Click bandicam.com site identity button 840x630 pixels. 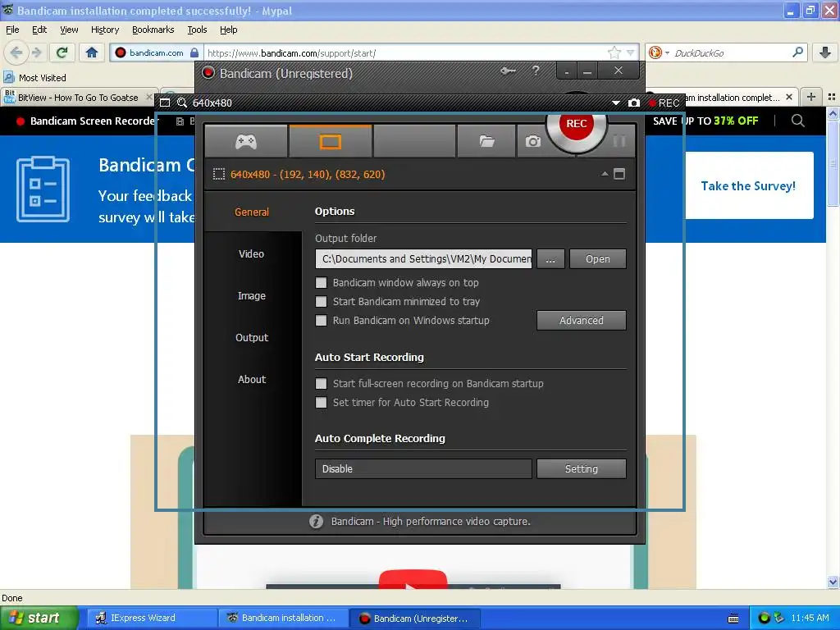click(157, 52)
